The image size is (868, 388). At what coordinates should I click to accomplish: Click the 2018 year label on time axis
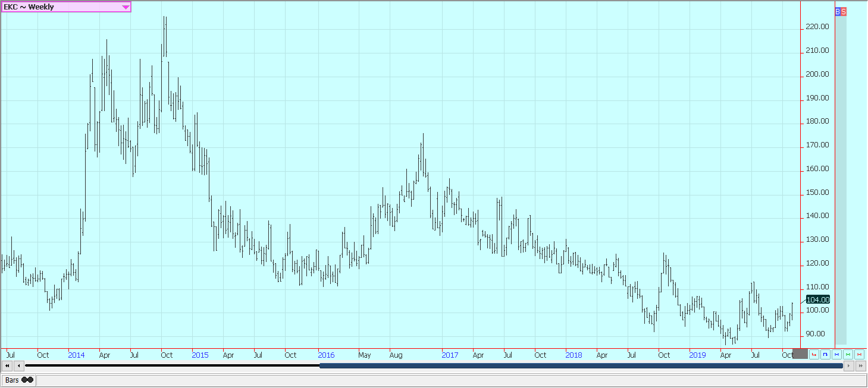pyautogui.click(x=574, y=355)
